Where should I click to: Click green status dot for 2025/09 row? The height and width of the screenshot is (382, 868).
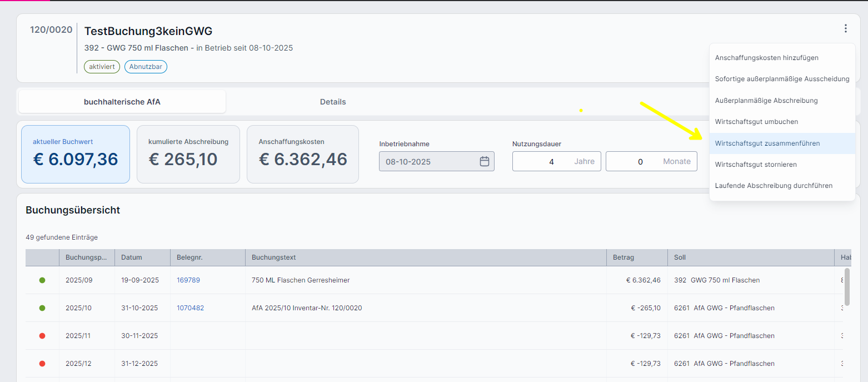point(42,280)
